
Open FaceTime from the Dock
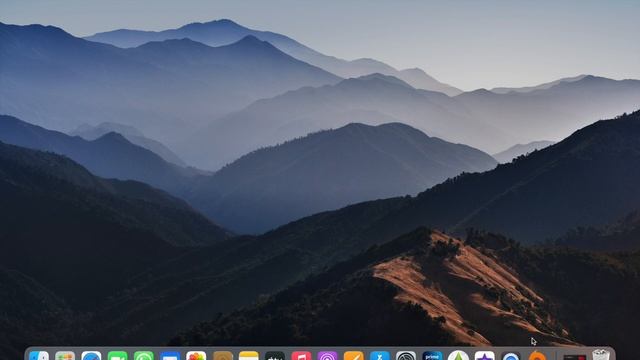(x=118, y=356)
